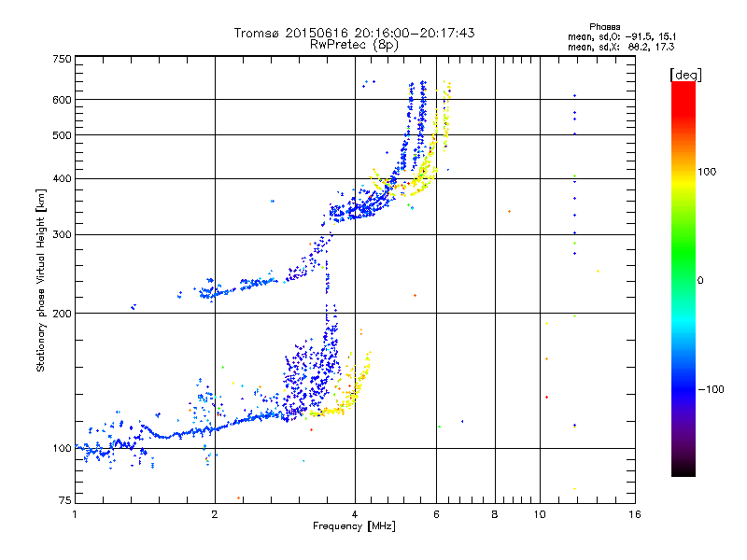Click the x-axis tick label '4'

[x=355, y=514]
